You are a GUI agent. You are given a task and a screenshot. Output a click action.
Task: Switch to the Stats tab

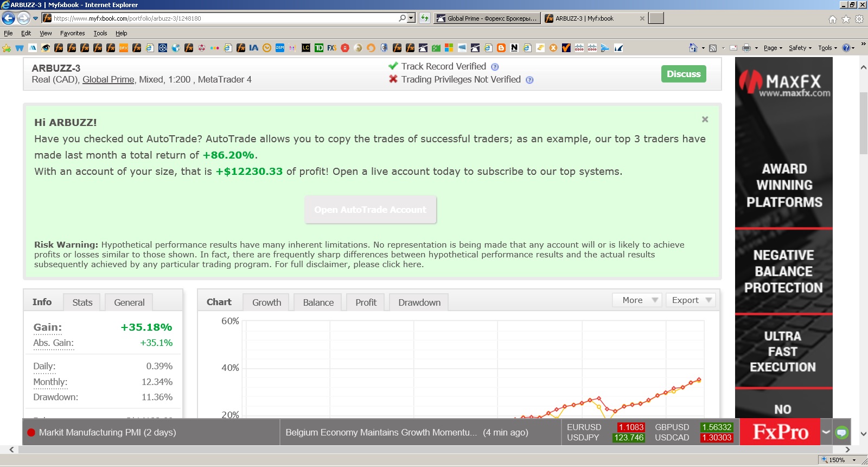pos(82,302)
